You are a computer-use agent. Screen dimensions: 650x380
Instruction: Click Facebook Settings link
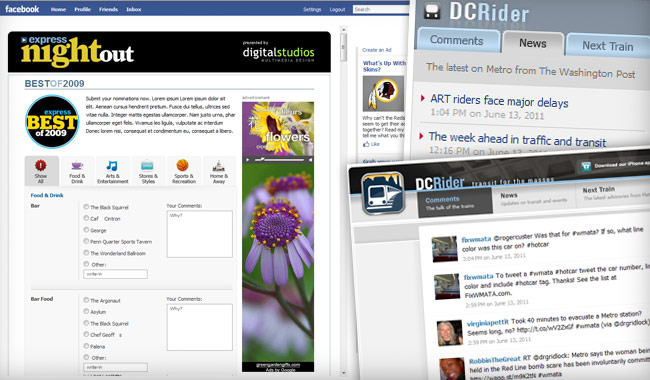tap(312, 10)
